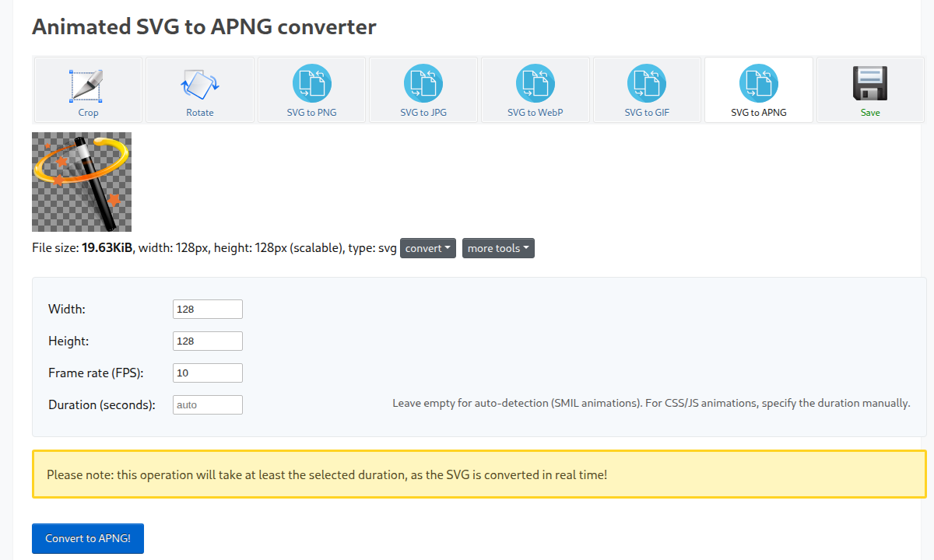The width and height of the screenshot is (934, 560).
Task: Click the auto-detection hint text
Action: click(651, 403)
